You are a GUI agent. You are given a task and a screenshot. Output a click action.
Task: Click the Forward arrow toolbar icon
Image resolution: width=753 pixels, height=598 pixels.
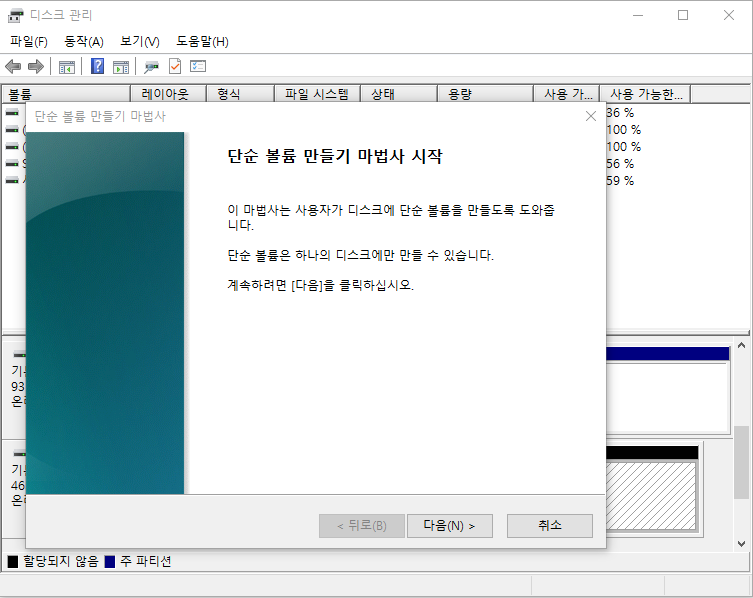(x=36, y=66)
